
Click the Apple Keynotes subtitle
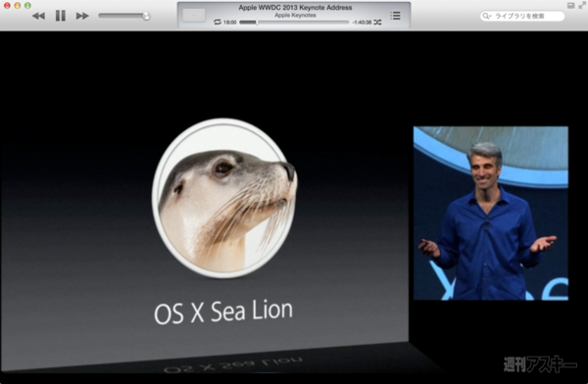(x=295, y=15)
